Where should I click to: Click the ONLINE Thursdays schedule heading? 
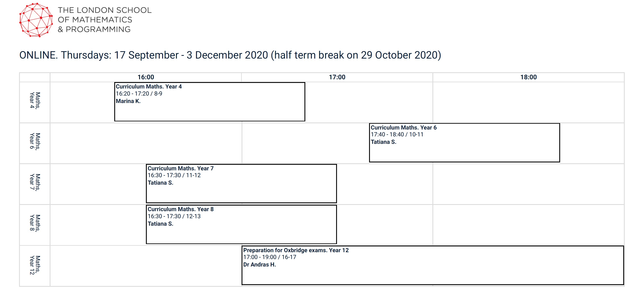230,55
